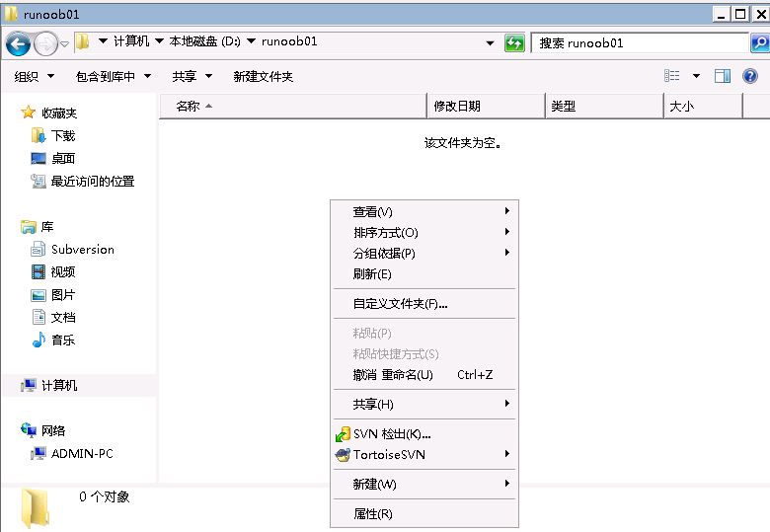Click the help question mark icon
This screenshot has width=770, height=532.
pos(750,76)
